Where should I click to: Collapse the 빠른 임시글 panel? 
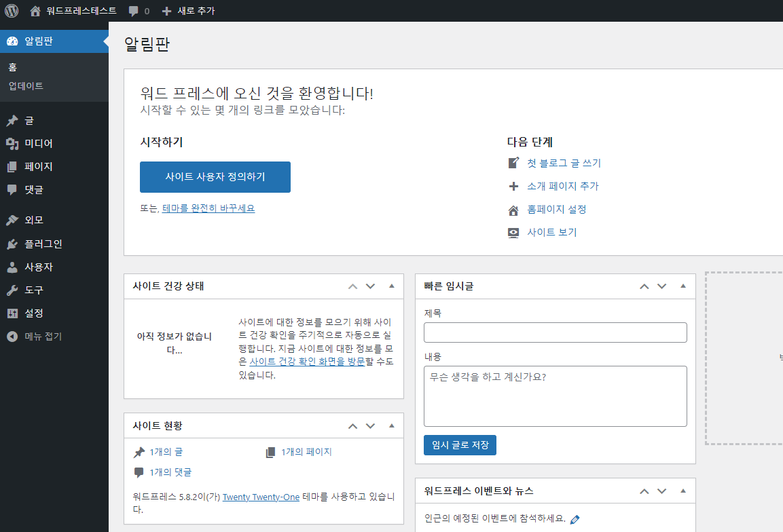click(683, 286)
